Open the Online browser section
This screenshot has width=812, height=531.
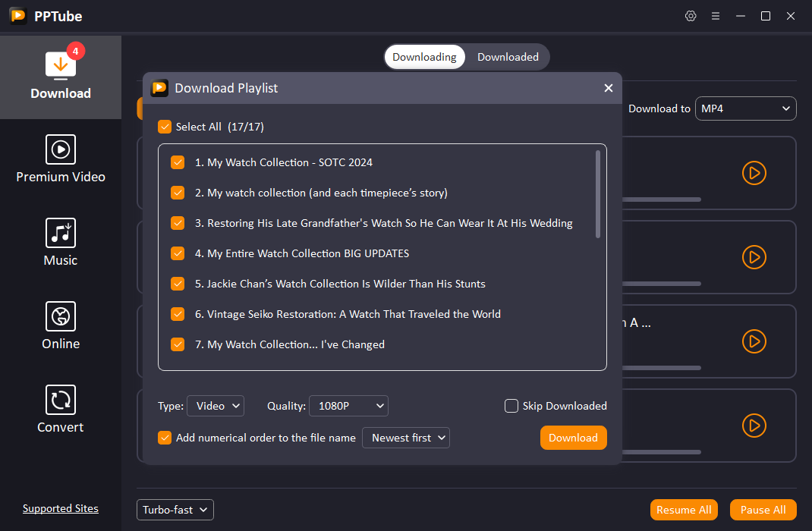(60, 326)
